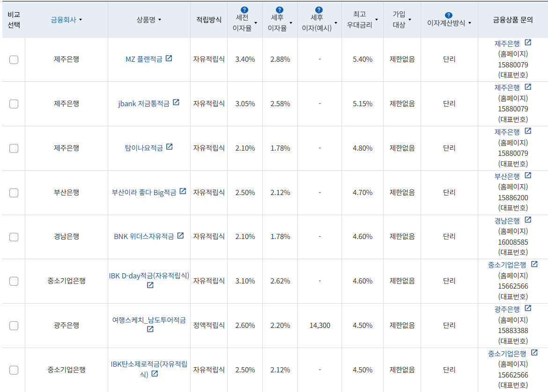Enable comparison checkbox on 광주은행 row
The width and height of the screenshot is (548, 392).
(14, 326)
